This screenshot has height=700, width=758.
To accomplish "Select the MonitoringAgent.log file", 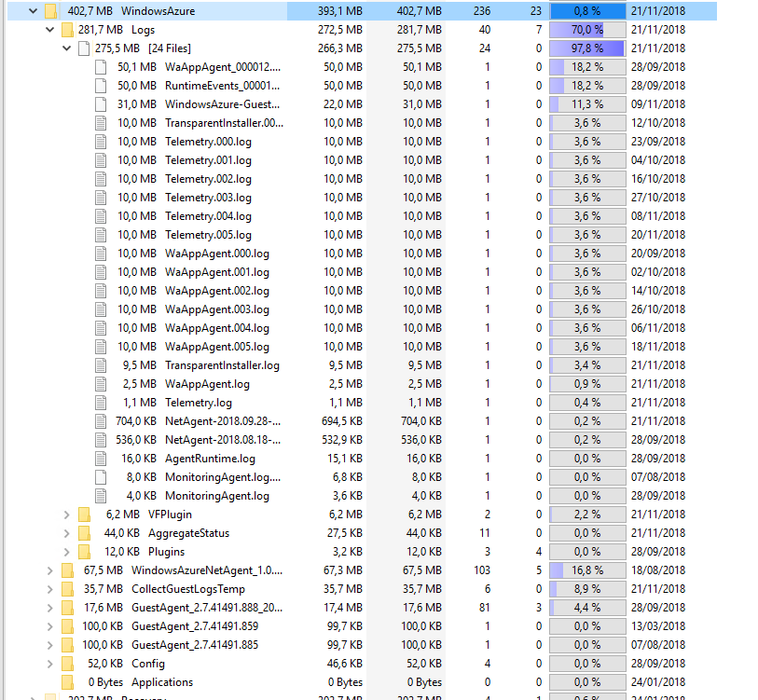I will 216,496.
